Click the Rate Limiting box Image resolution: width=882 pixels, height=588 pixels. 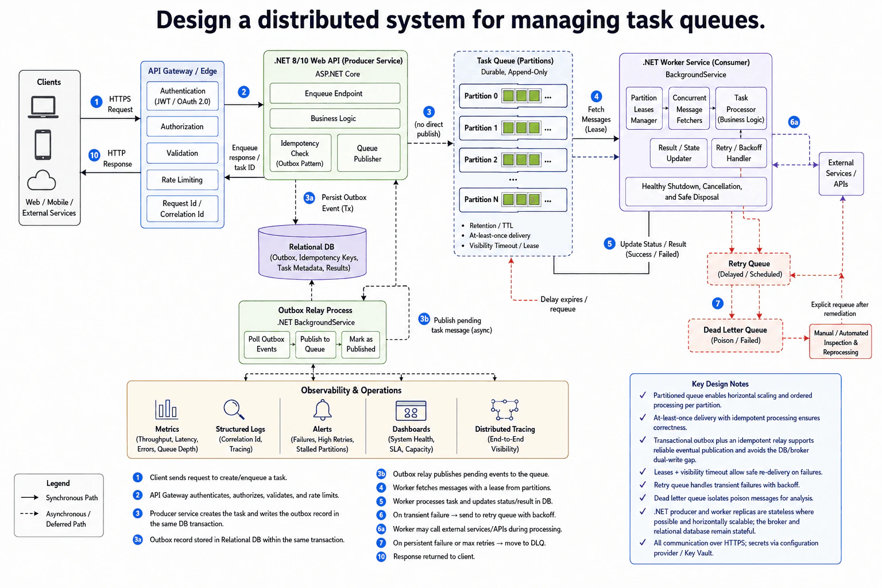pyautogui.click(x=183, y=180)
